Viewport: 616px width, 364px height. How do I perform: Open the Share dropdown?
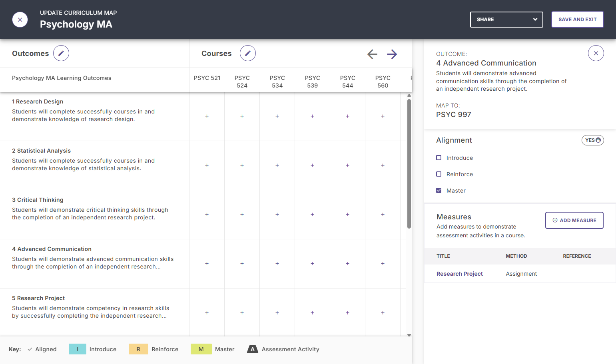pyautogui.click(x=506, y=20)
